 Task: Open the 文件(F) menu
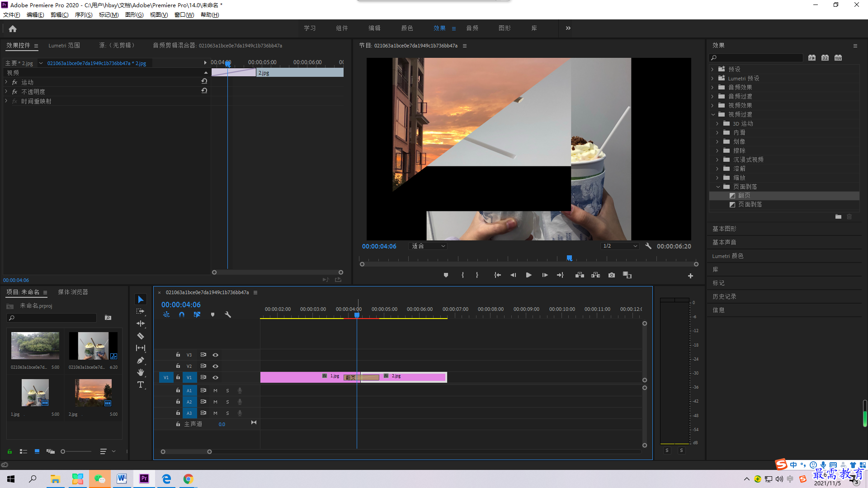tap(12, 15)
